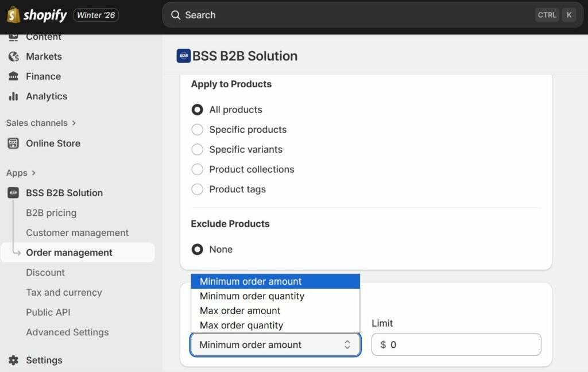This screenshot has height=372, width=588.
Task: Click the CTRL shortcut key badge
Action: tap(547, 15)
